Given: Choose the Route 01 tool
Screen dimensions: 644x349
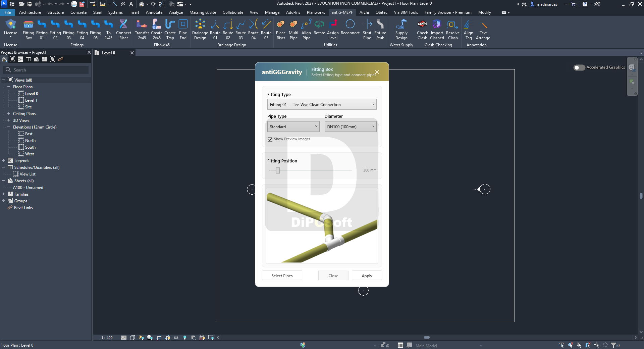Looking at the screenshot, I should coord(215,30).
